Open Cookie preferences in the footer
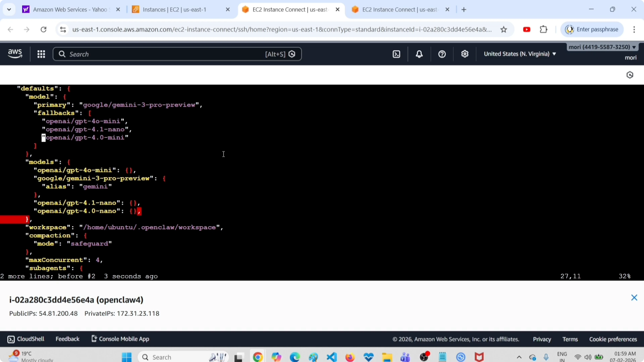 613,339
